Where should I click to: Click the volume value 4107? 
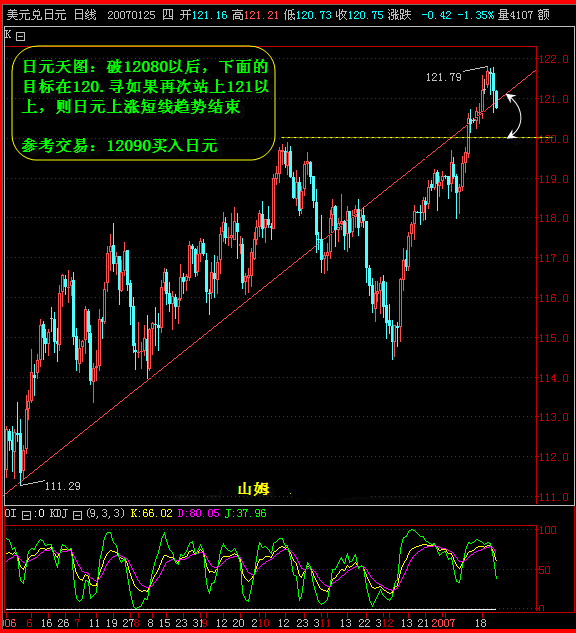(x=521, y=15)
